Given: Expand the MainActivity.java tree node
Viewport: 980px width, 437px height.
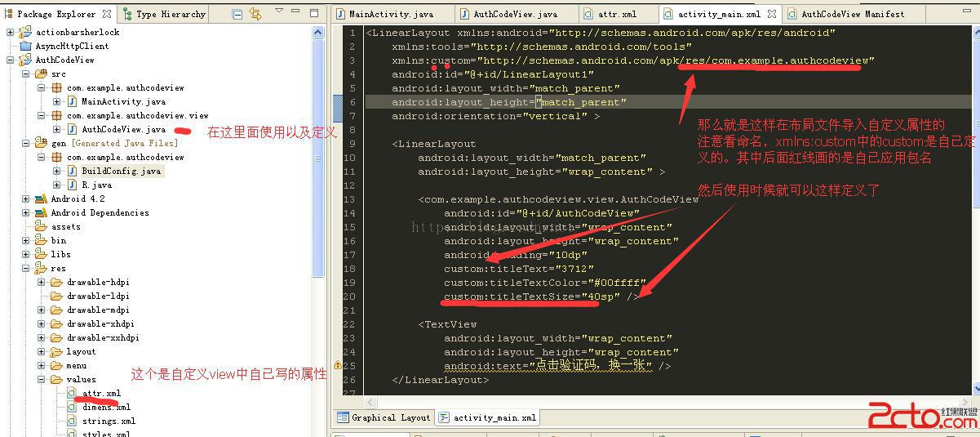Looking at the screenshot, I should coord(57,101).
